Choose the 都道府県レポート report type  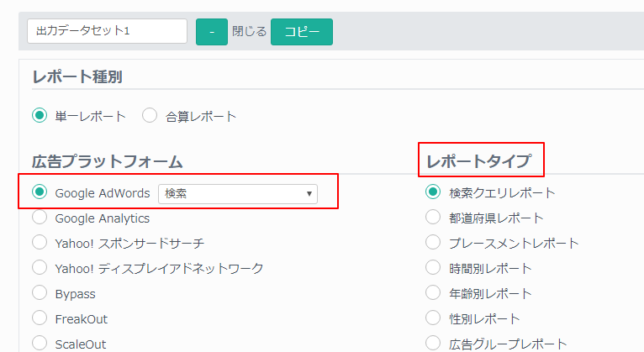click(x=433, y=218)
